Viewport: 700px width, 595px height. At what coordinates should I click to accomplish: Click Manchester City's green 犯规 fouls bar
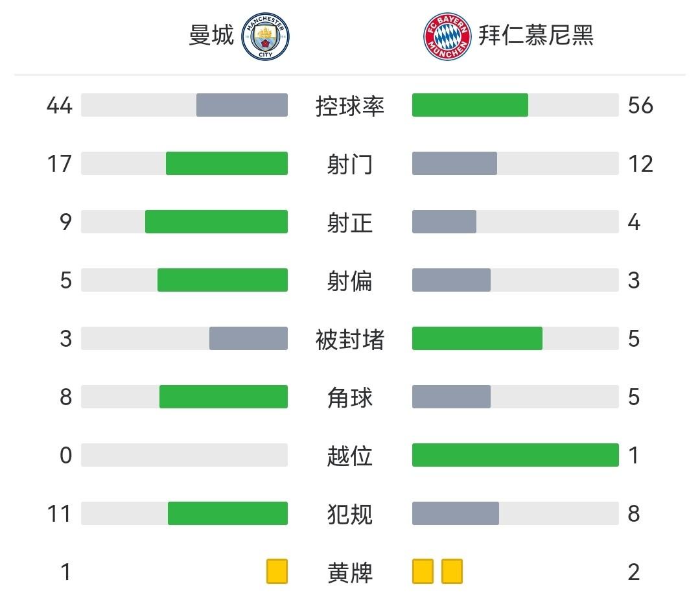[227, 513]
